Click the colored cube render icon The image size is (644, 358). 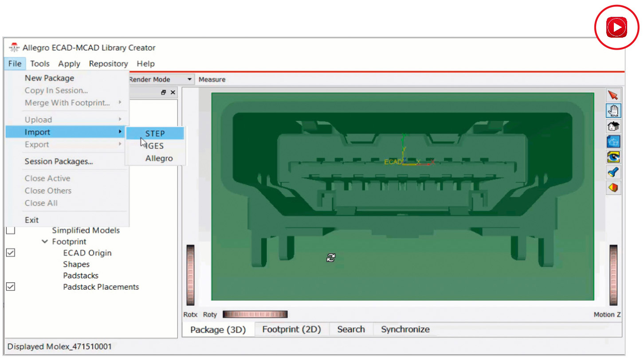[x=613, y=187]
